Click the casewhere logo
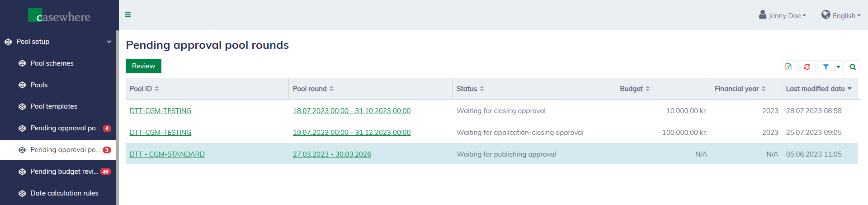 [59, 16]
